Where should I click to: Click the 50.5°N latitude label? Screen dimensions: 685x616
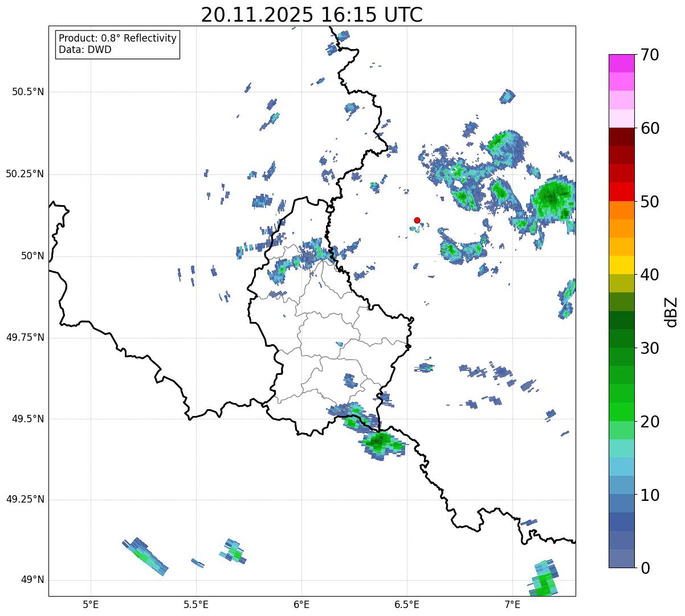tap(28, 92)
